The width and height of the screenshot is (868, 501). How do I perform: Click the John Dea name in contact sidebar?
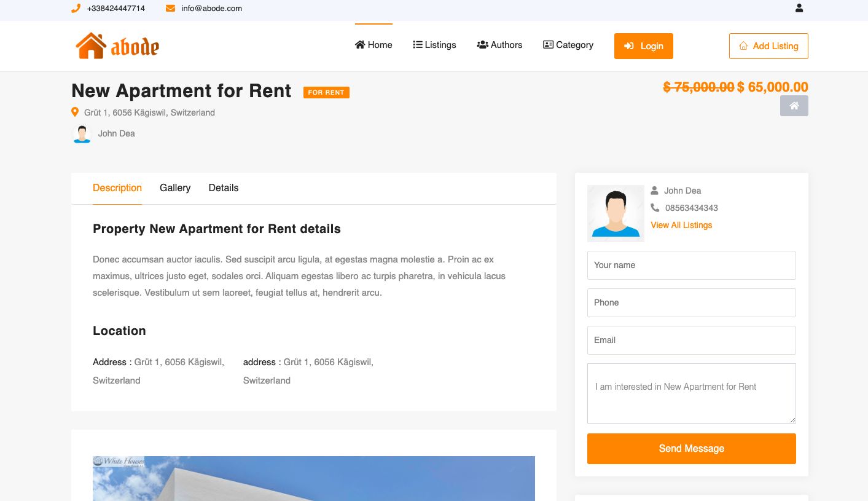click(x=682, y=191)
